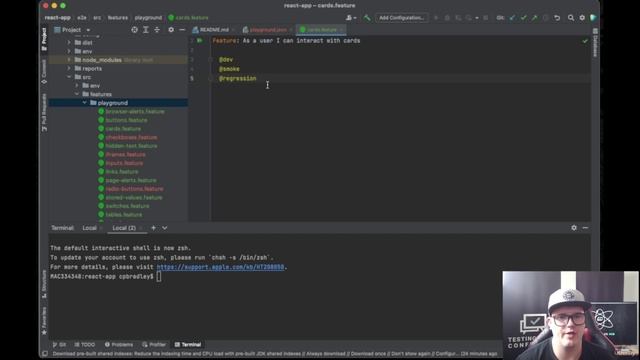The image size is (640, 360).
Task: Hide the Project panel with minus icon
Action: 182,30
